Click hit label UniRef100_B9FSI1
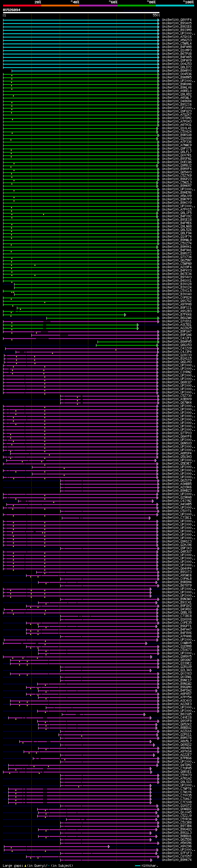This screenshot has width=197, height=868. (177, 308)
